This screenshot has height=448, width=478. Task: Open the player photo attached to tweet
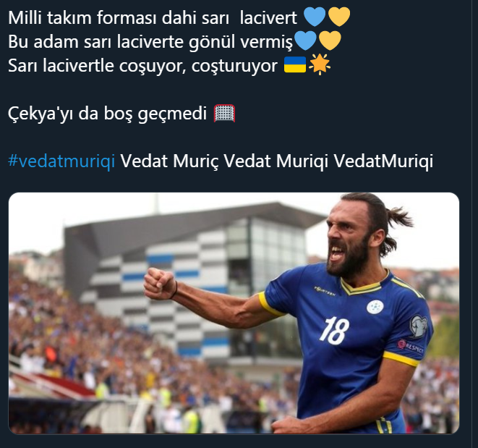click(x=234, y=313)
